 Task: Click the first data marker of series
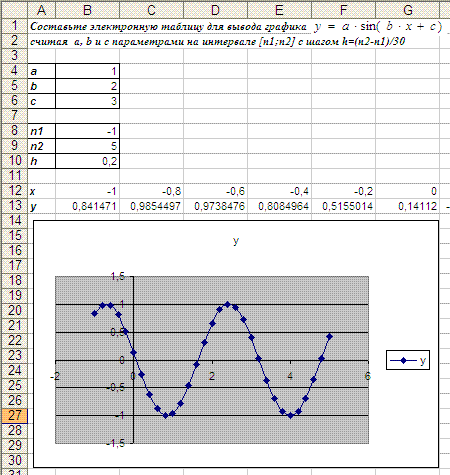point(94,314)
